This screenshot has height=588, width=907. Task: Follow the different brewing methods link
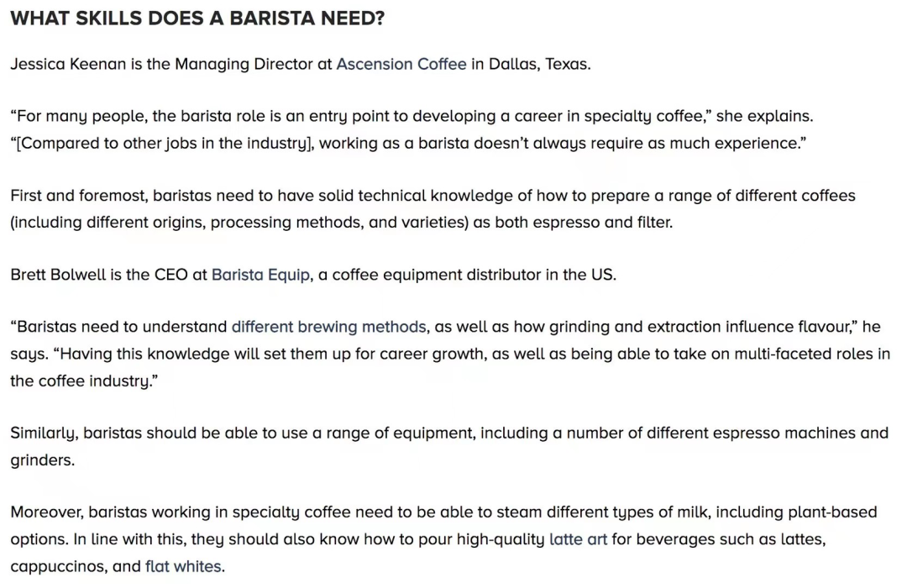point(328,327)
